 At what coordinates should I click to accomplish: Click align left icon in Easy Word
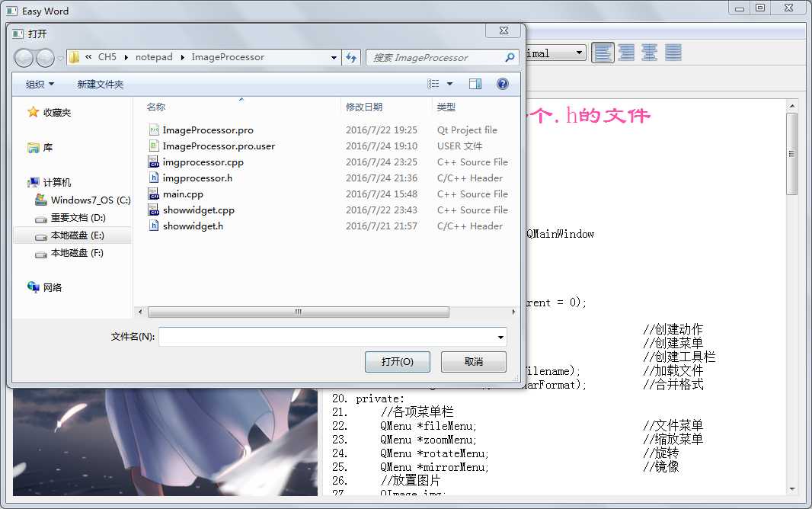click(x=603, y=53)
